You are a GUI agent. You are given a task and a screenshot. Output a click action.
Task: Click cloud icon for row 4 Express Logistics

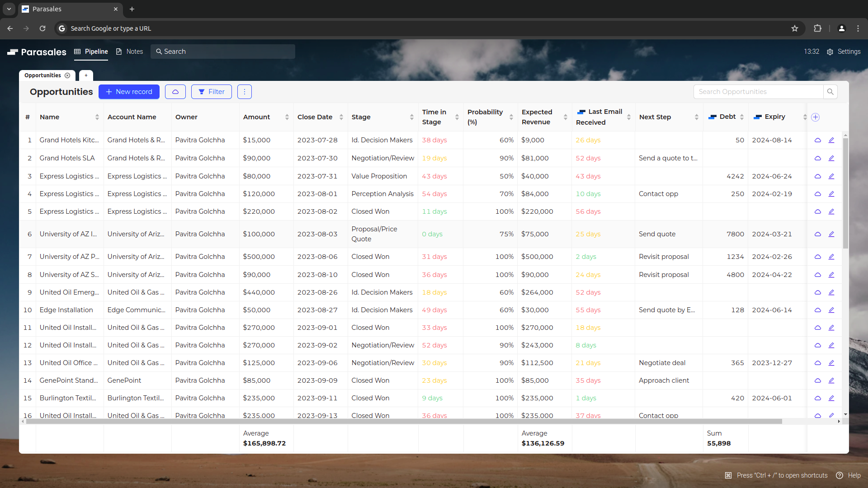point(818,194)
